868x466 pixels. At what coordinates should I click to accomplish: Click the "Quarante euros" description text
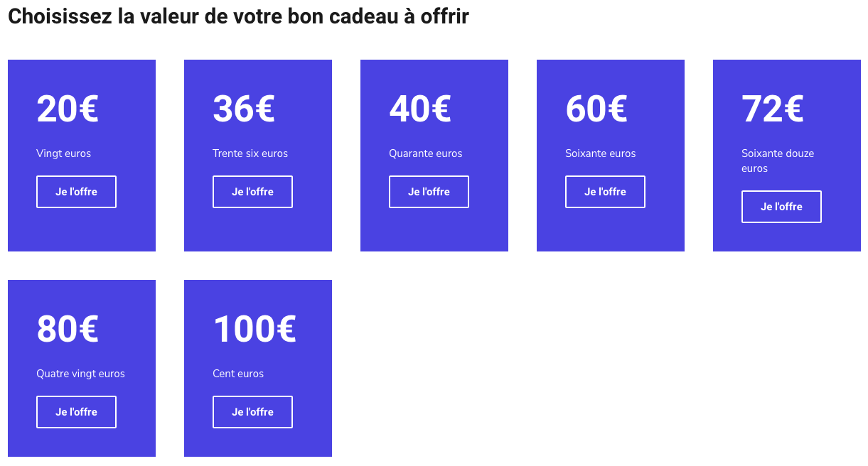pyautogui.click(x=426, y=153)
